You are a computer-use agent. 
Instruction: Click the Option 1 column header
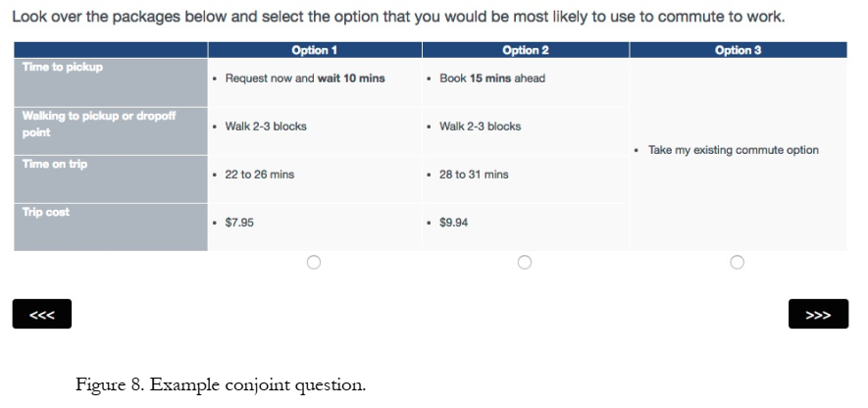coord(314,50)
